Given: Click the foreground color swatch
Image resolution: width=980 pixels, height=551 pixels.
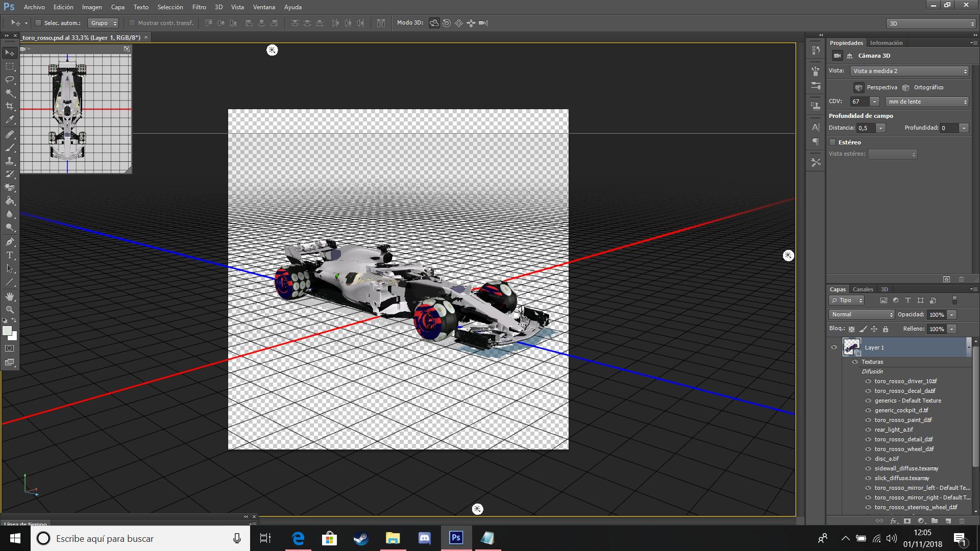Looking at the screenshot, I should (x=7, y=331).
